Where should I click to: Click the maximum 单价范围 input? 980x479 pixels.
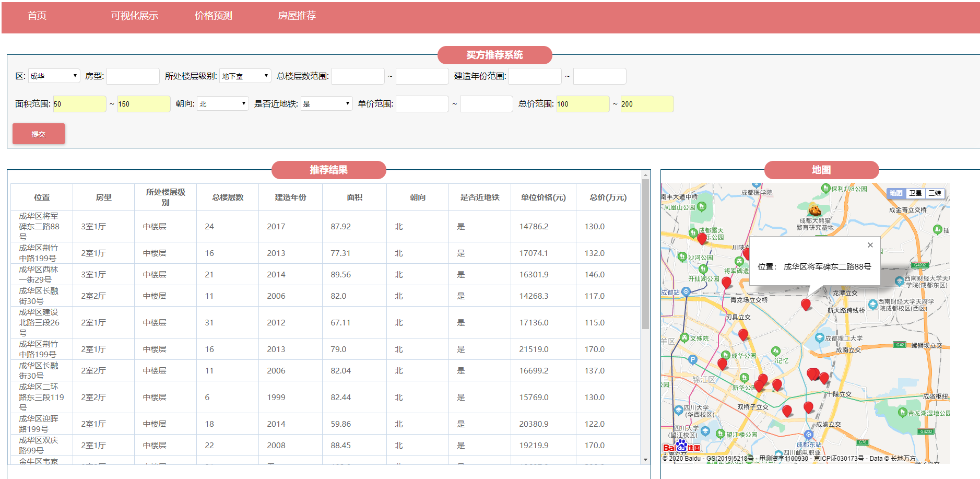pos(487,103)
